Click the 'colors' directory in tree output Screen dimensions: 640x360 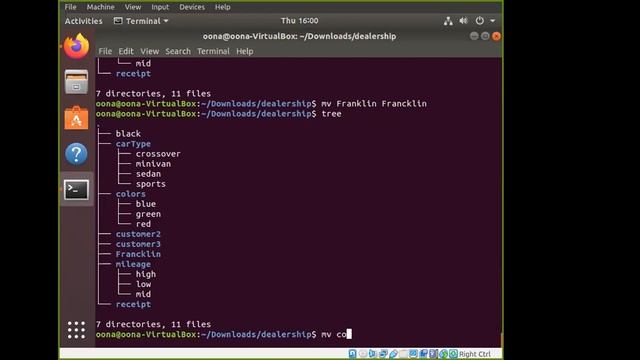tap(130, 194)
